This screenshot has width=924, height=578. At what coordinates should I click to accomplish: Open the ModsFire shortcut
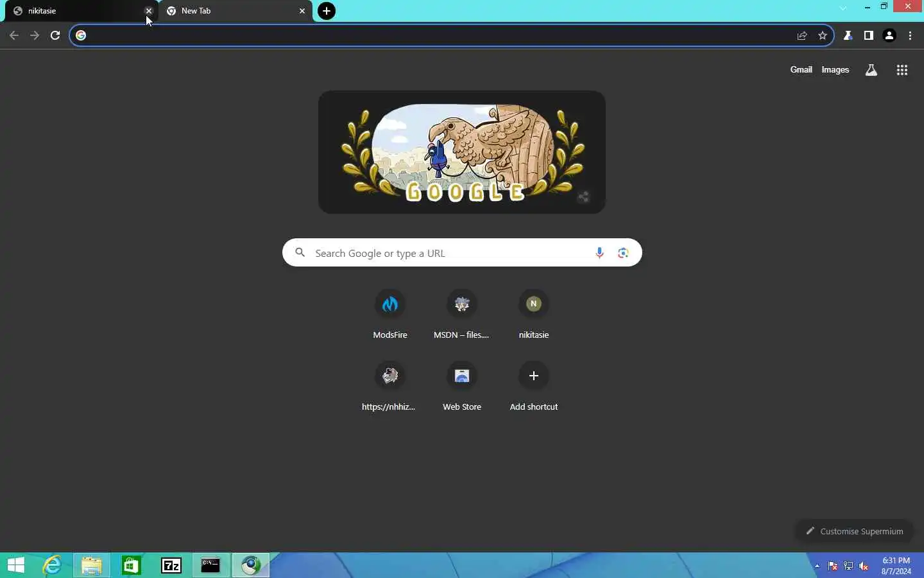tap(390, 315)
